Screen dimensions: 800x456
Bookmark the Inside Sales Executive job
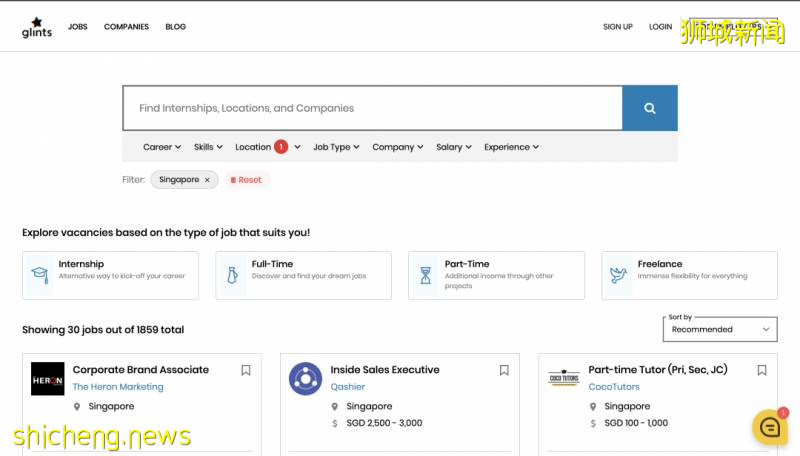(504, 370)
